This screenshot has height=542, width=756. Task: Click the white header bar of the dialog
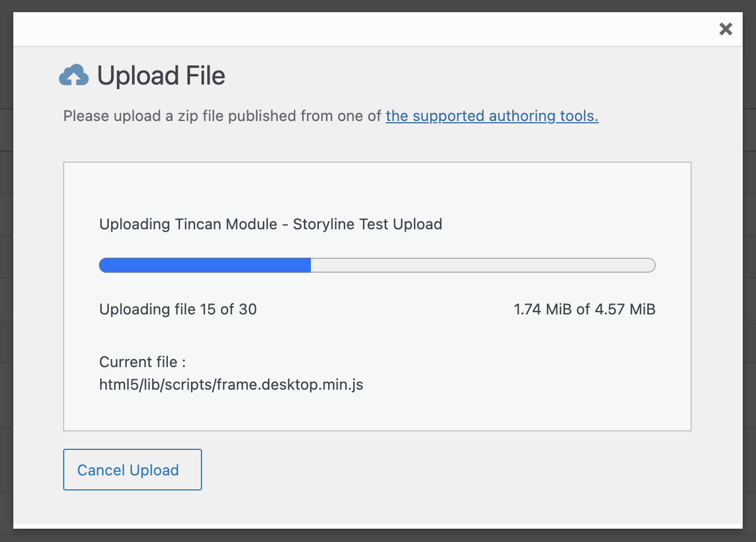point(370,29)
